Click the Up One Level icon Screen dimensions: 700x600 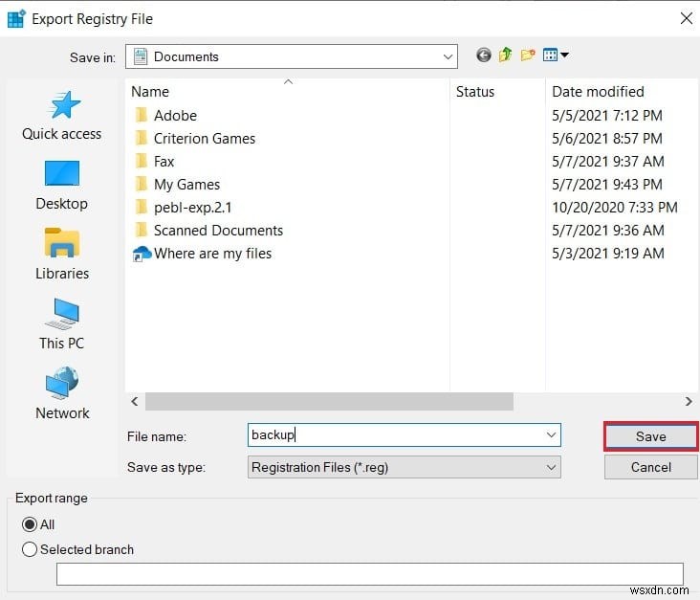pyautogui.click(x=505, y=55)
